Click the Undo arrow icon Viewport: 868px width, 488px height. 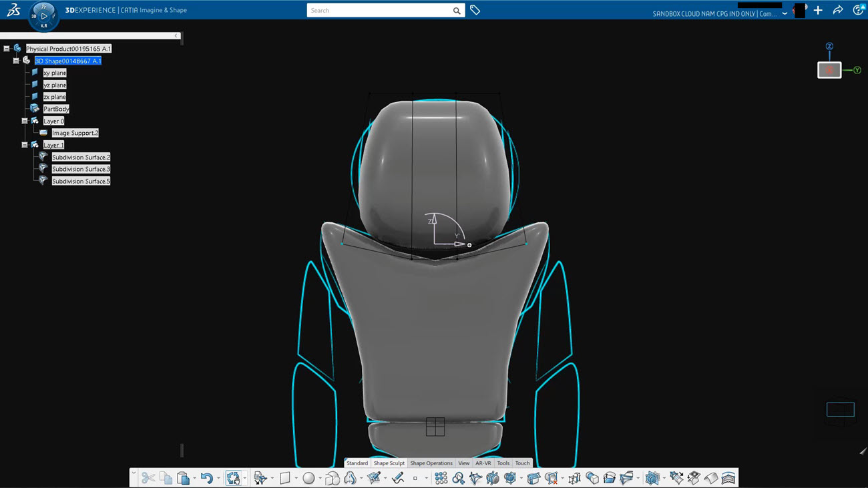(x=206, y=478)
